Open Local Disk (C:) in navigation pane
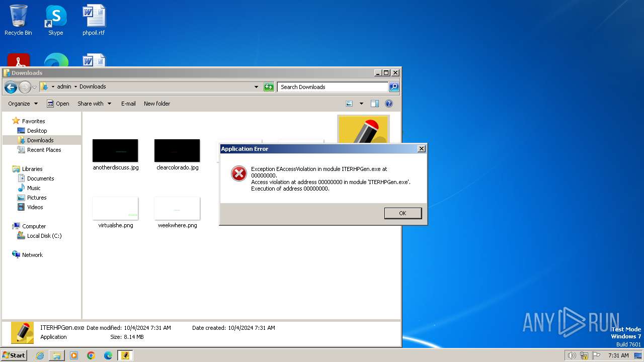Screen dimensions: 644x362 (x=44, y=236)
